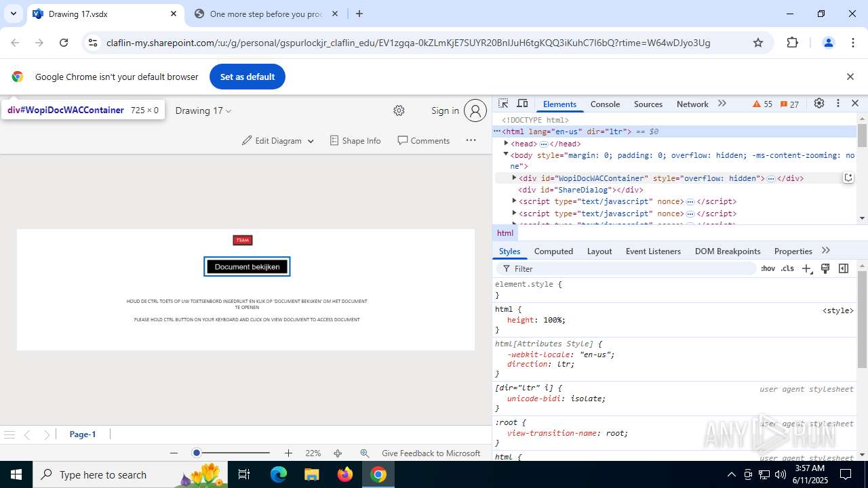This screenshot has height=488, width=868.
Task: Click the zoom in plus icon
Action: pos(288,453)
